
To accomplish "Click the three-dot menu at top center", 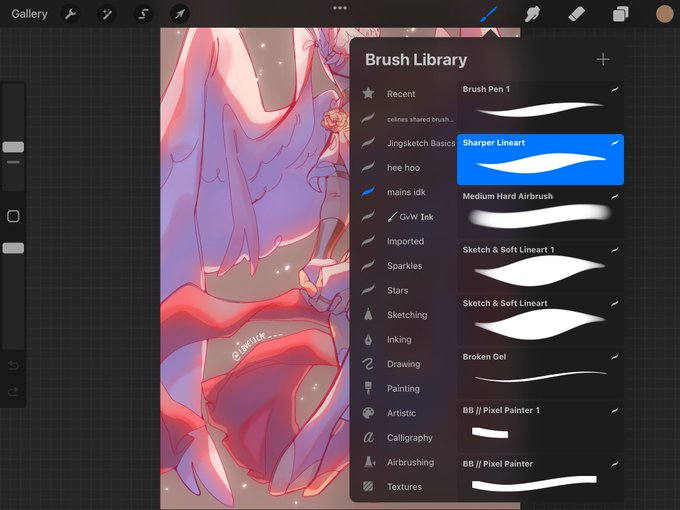I will 340,8.
